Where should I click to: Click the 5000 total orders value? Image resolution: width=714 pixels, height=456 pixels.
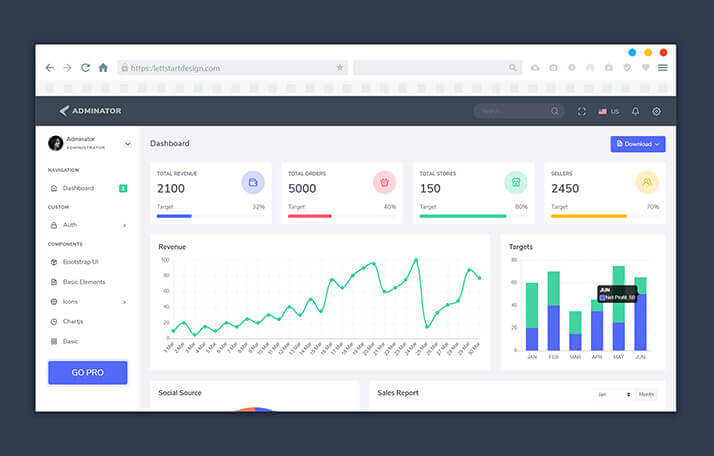pos(302,189)
